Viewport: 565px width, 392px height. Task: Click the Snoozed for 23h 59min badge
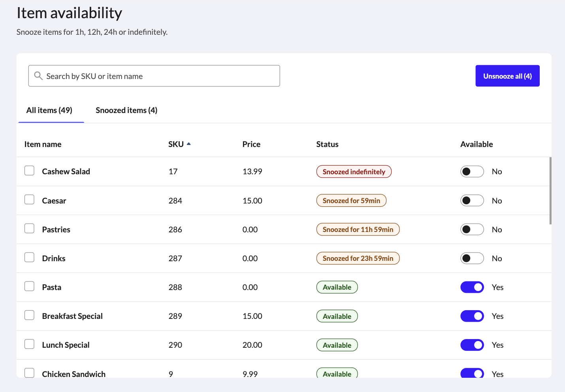click(358, 258)
